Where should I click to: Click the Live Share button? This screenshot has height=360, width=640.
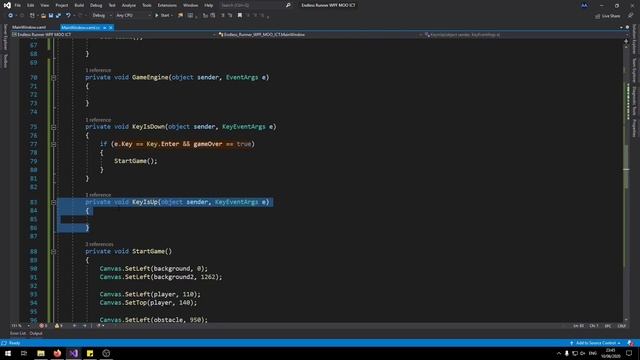[608, 16]
